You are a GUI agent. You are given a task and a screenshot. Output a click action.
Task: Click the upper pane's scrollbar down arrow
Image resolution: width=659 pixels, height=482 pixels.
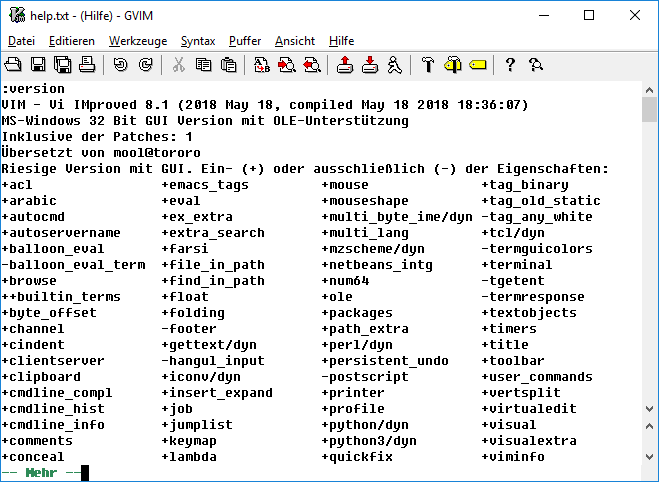click(x=649, y=408)
